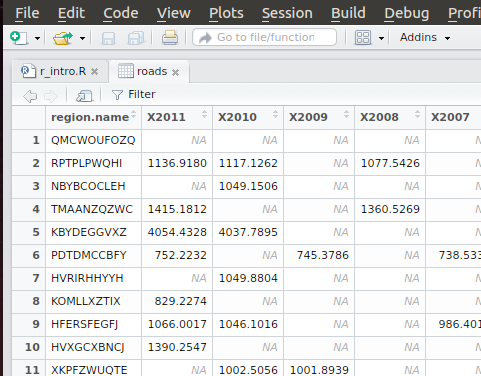Click the Save document icon
Image resolution: width=481 pixels, height=376 pixels.
[108, 38]
